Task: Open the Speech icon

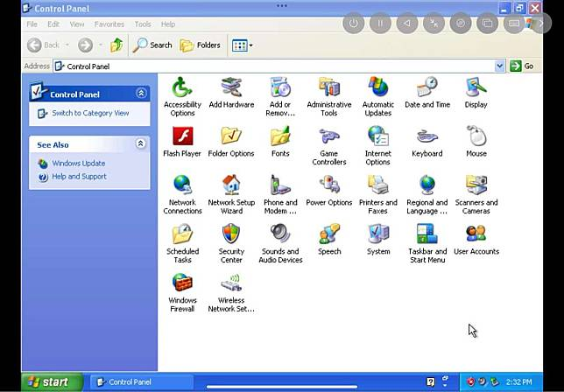Action: coord(329,239)
